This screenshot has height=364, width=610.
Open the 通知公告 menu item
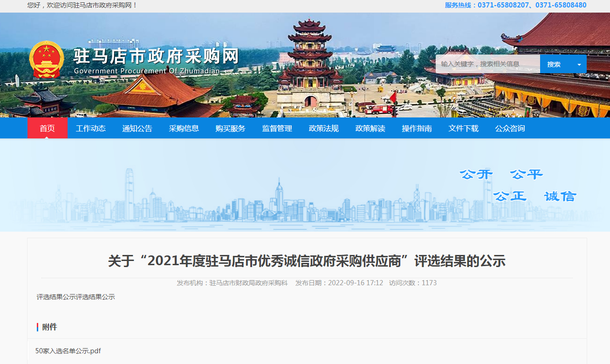[x=137, y=128]
